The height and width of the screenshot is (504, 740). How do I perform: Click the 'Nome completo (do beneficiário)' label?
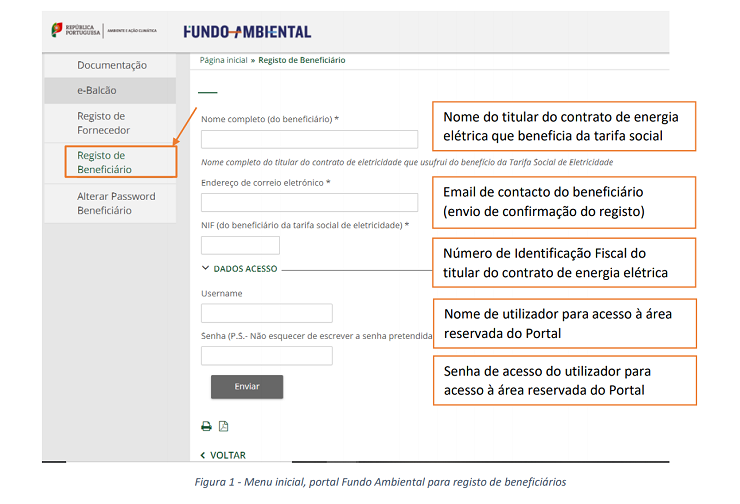click(270, 119)
